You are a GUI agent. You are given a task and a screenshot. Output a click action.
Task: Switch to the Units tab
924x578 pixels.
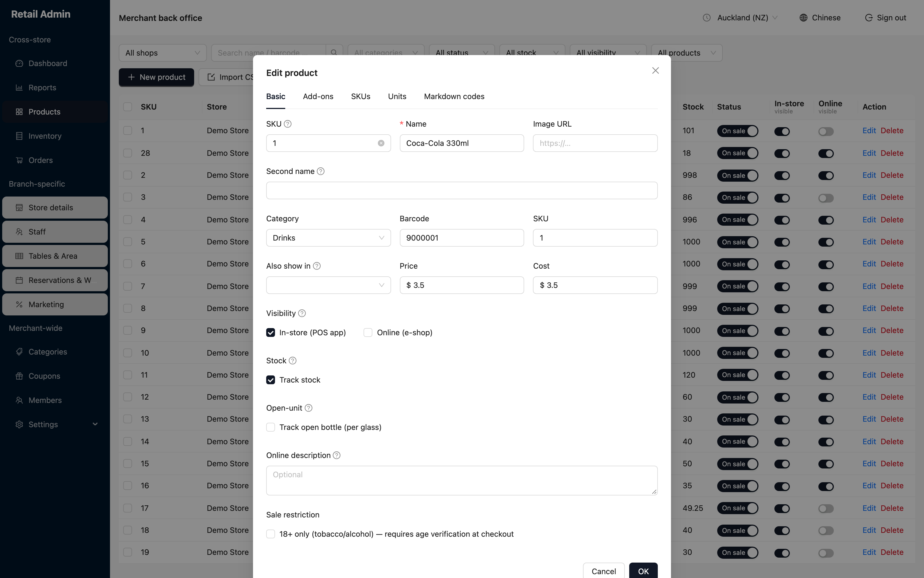[x=397, y=97]
